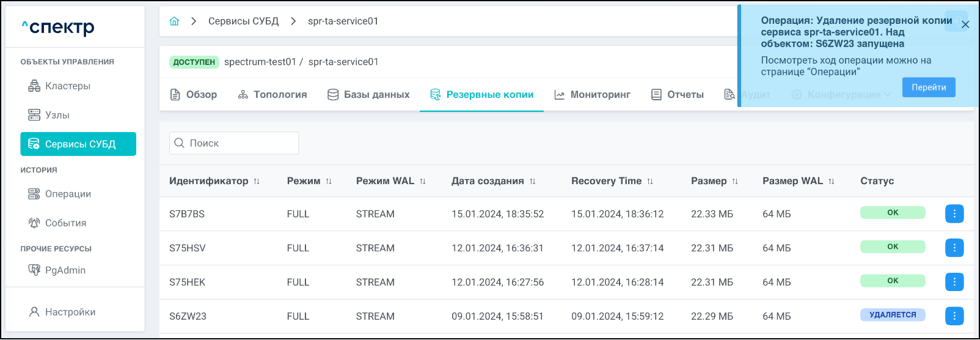Image resolution: width=980 pixels, height=340 pixels.
Task: Launch PgAdmin from the sidebar
Action: [65, 270]
